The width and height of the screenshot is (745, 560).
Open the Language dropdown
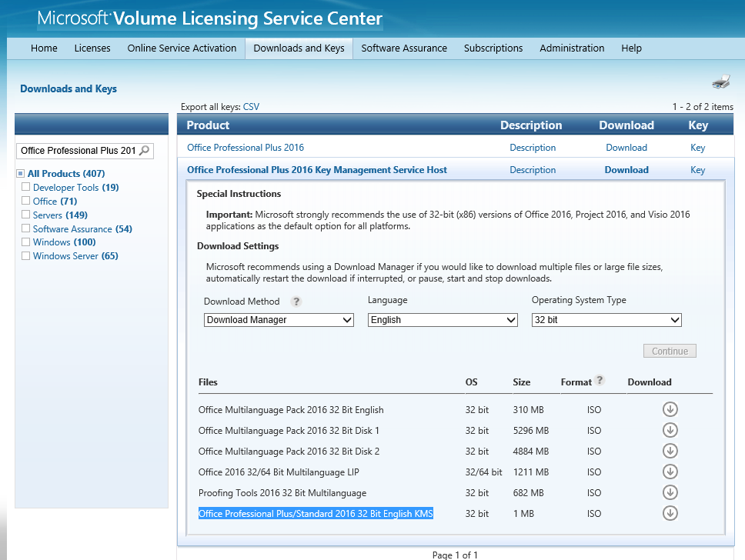[x=443, y=320]
